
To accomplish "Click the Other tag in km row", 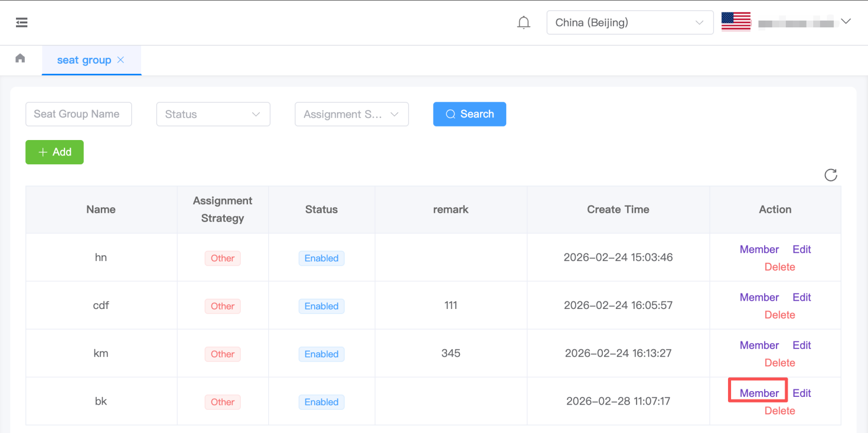I will 223,354.
